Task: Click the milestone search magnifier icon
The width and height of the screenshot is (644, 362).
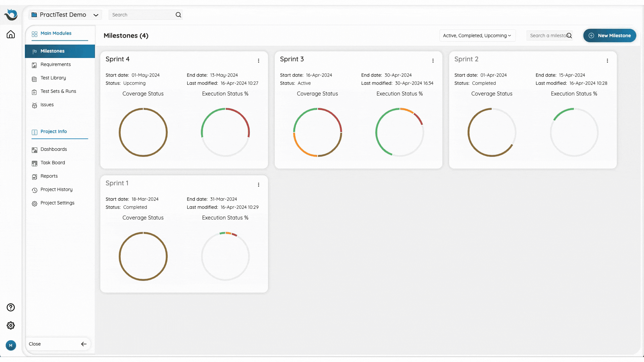Action: tap(569, 36)
